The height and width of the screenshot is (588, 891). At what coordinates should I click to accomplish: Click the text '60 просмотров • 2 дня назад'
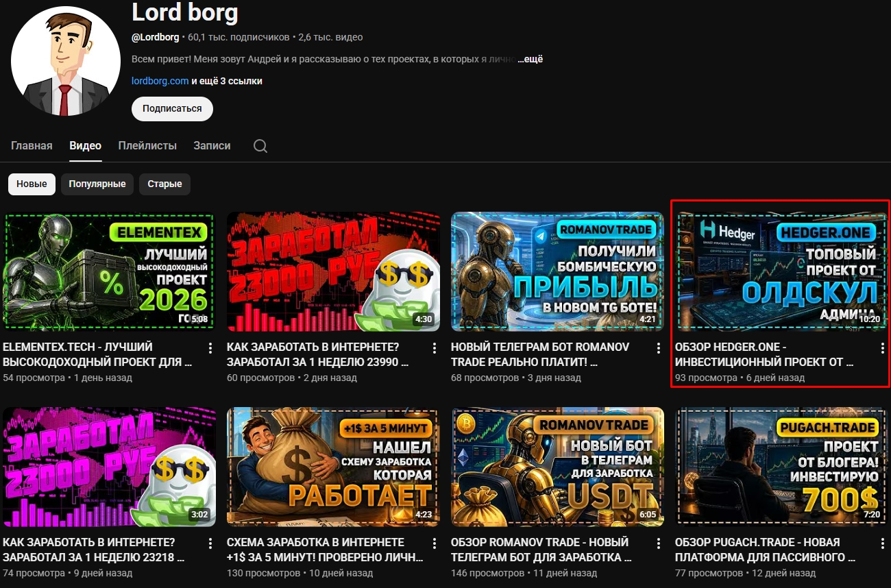click(292, 378)
